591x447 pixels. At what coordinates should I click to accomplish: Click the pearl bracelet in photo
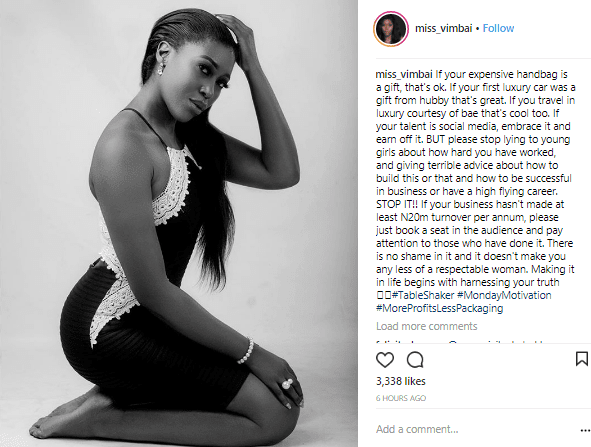[245, 351]
